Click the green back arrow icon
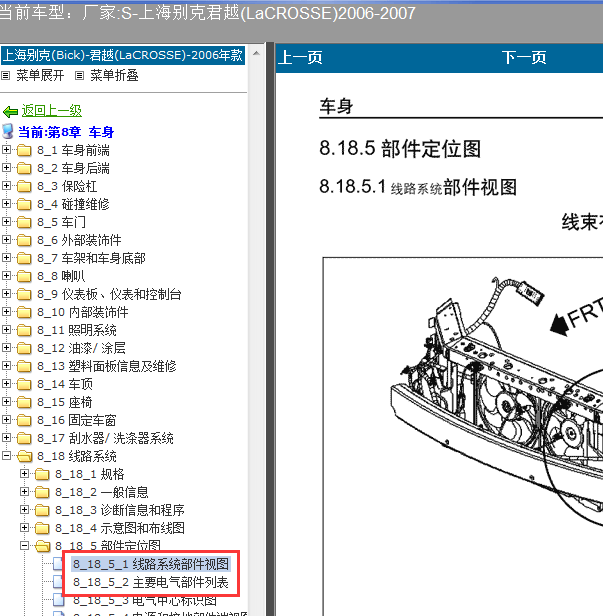 [x=10, y=112]
